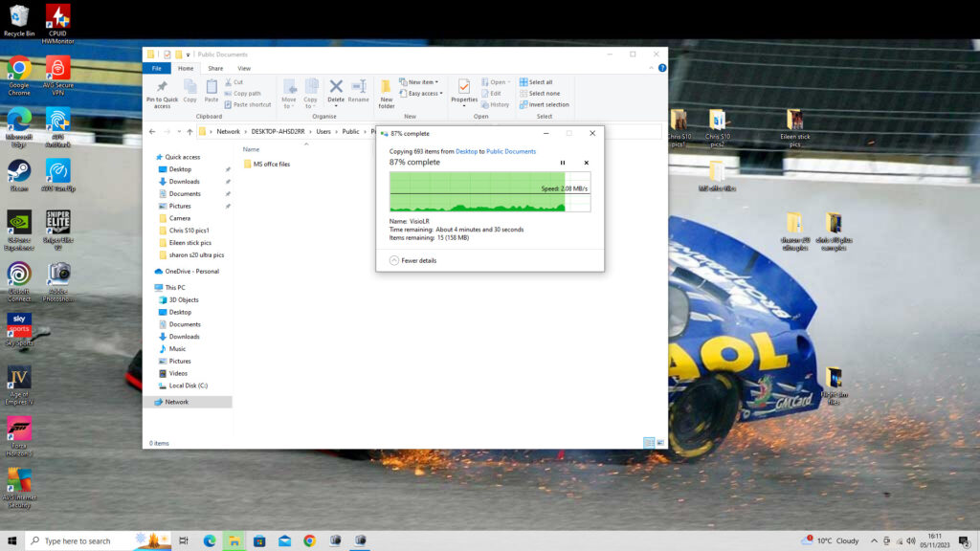Click Invert selection in the ribbon
The width and height of the screenshot is (980, 551).
(547, 104)
